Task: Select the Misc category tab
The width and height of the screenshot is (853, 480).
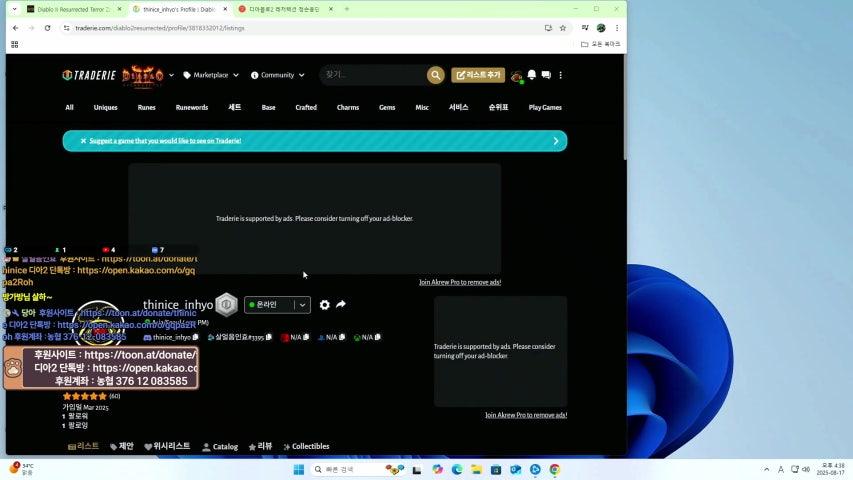Action: (x=422, y=107)
